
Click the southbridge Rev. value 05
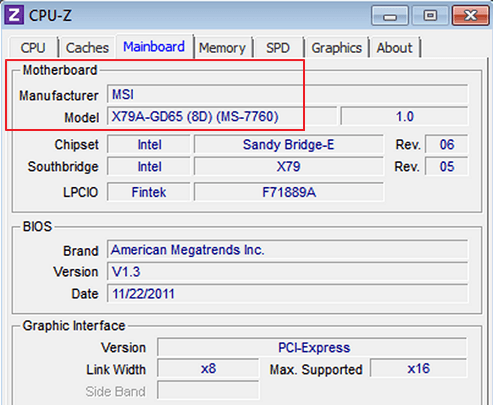[447, 166]
